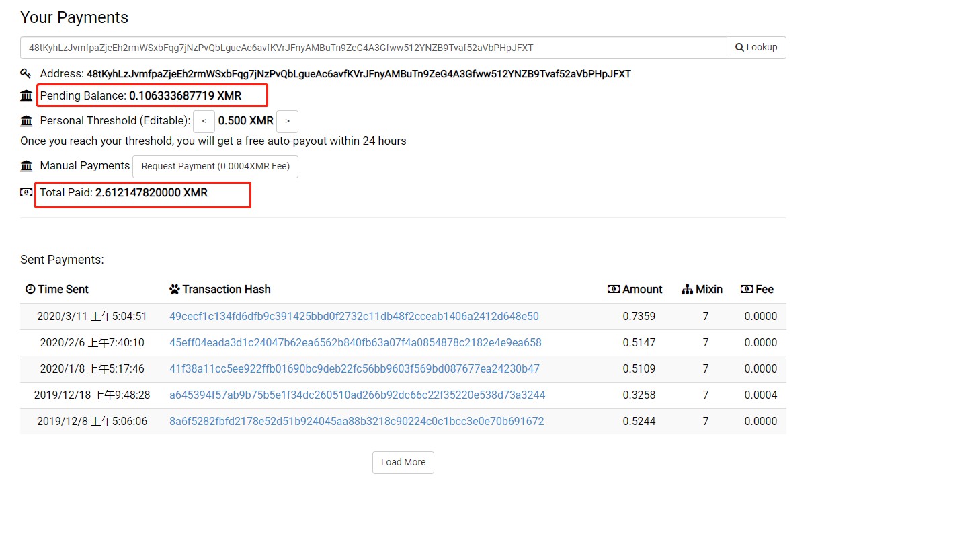Open transaction hash starting with 8a6f5282
Image resolution: width=980 pixels, height=548 pixels.
pyautogui.click(x=356, y=421)
